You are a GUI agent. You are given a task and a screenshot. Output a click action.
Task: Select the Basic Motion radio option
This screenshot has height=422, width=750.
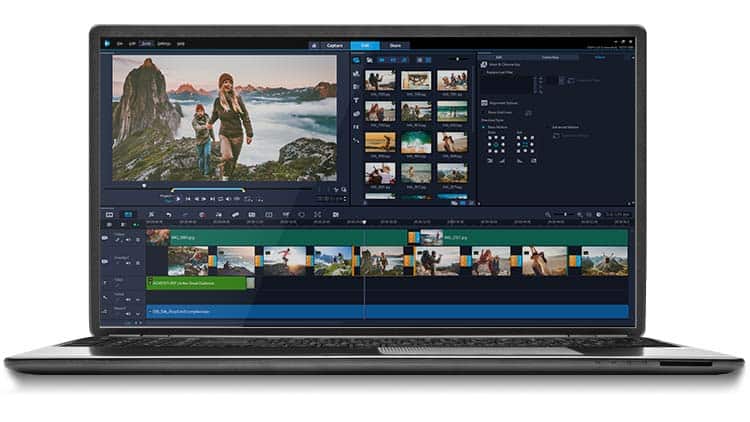pyautogui.click(x=484, y=127)
